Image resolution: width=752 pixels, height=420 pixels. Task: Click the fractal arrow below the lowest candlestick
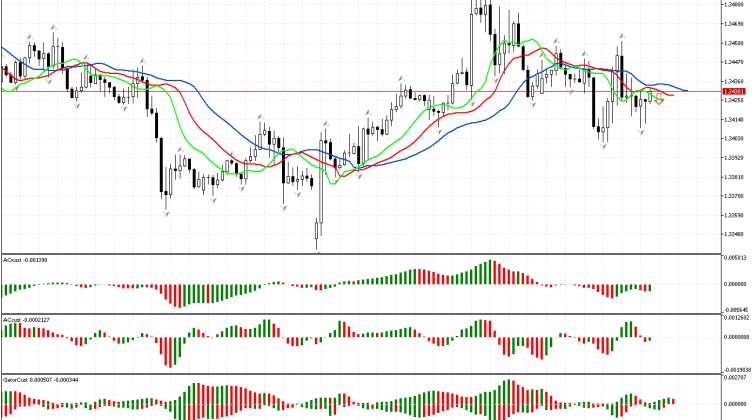click(x=318, y=251)
